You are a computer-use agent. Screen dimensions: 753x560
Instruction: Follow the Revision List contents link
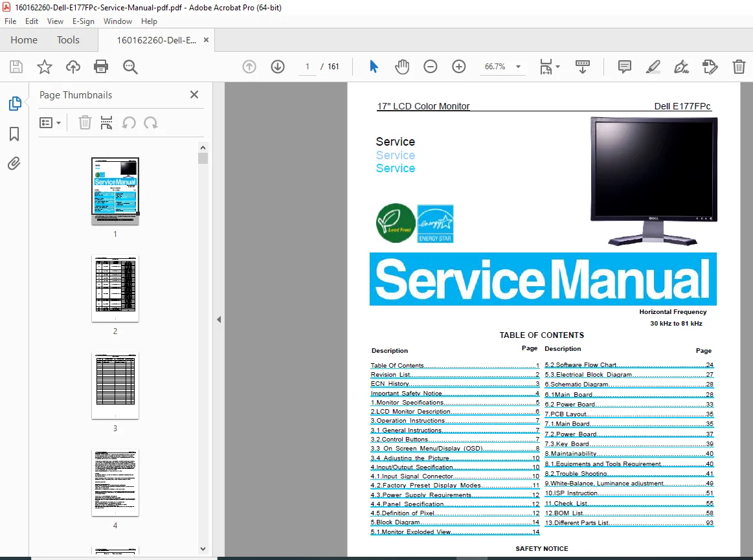pyautogui.click(x=455, y=375)
